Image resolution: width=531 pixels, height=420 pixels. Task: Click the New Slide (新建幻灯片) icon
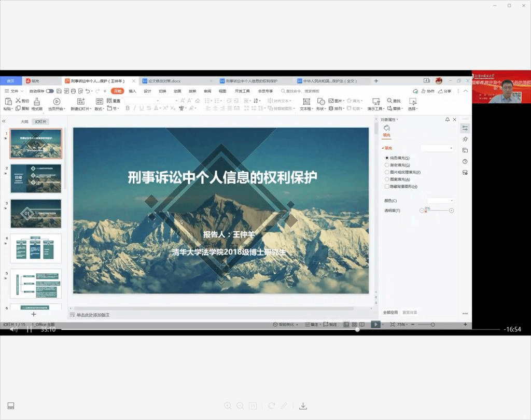tap(80, 102)
